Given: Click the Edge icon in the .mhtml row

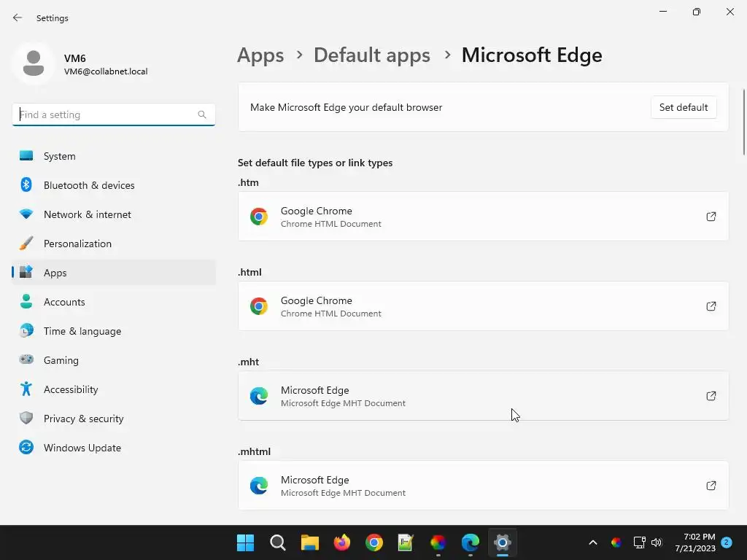Looking at the screenshot, I should [259, 486].
